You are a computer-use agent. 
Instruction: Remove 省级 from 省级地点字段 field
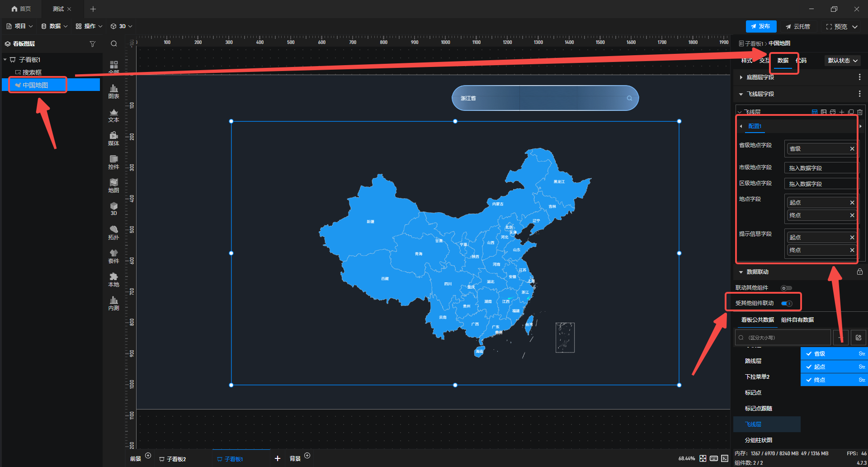coord(852,149)
